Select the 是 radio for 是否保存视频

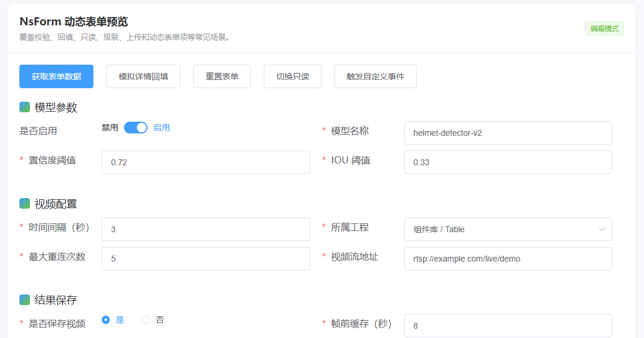pyautogui.click(x=106, y=320)
